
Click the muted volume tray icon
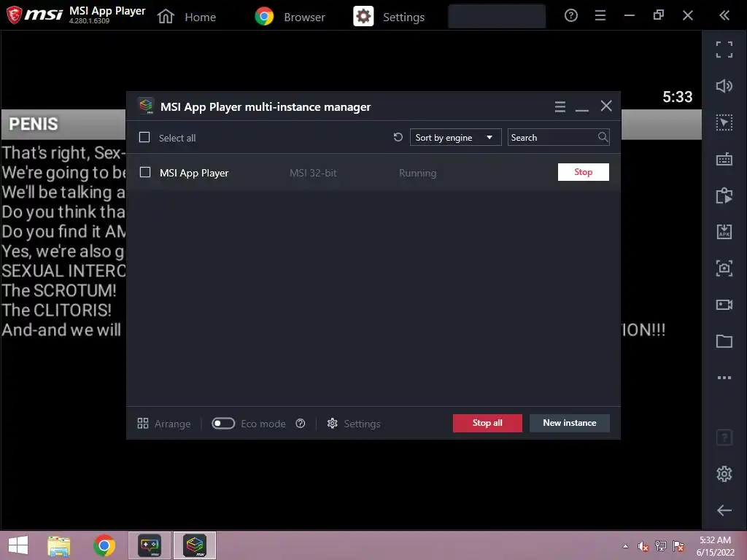point(643,546)
